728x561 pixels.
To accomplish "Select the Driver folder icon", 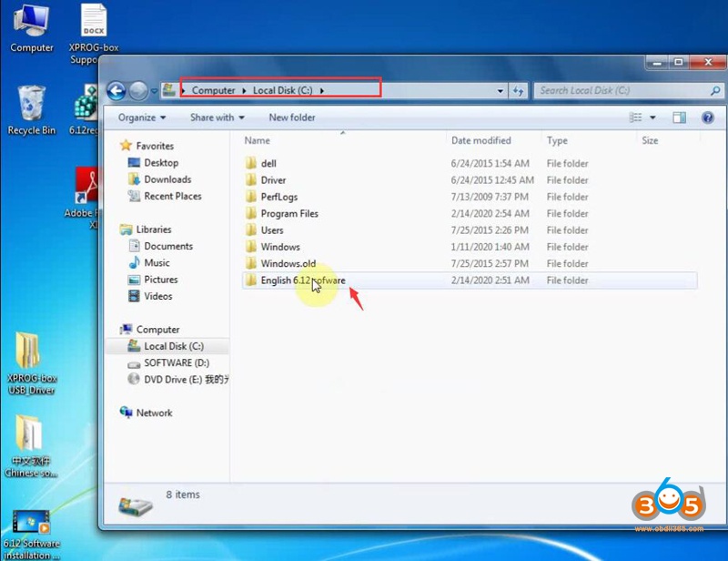I will (x=251, y=180).
